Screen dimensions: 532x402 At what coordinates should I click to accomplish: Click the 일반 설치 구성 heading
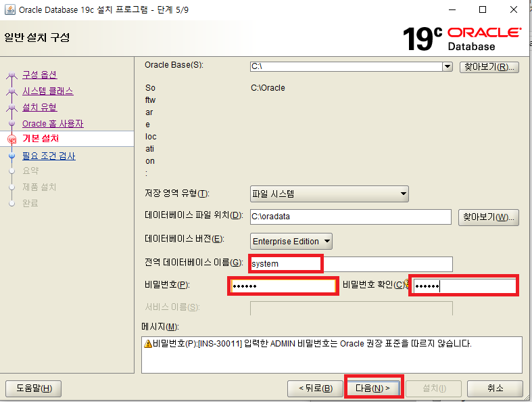click(x=37, y=37)
